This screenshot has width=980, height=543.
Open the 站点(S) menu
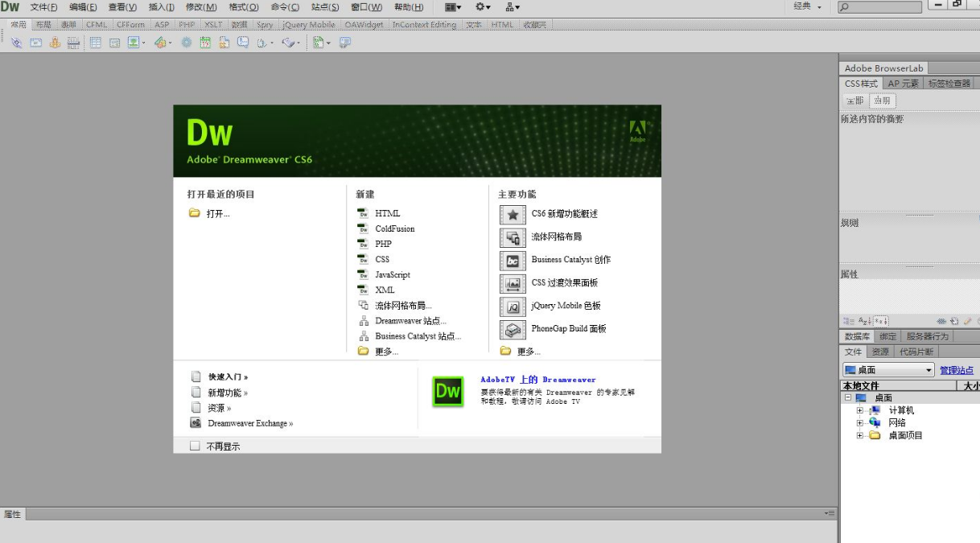(325, 7)
